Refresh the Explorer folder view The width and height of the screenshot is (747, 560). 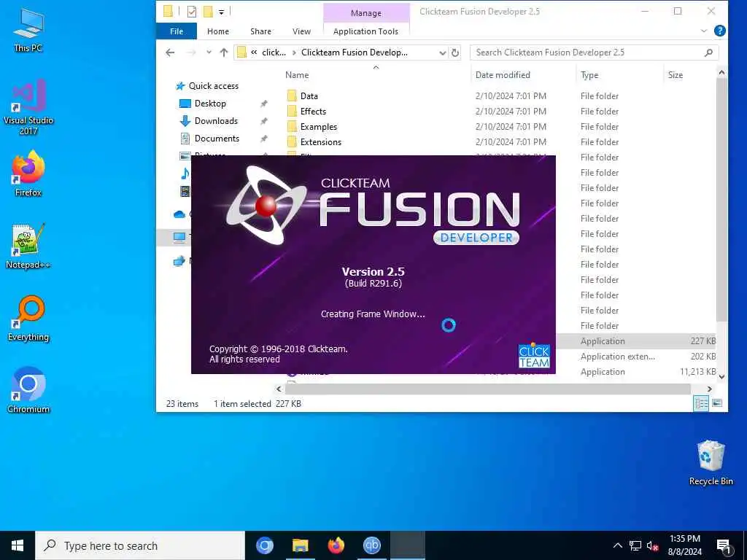(x=455, y=52)
